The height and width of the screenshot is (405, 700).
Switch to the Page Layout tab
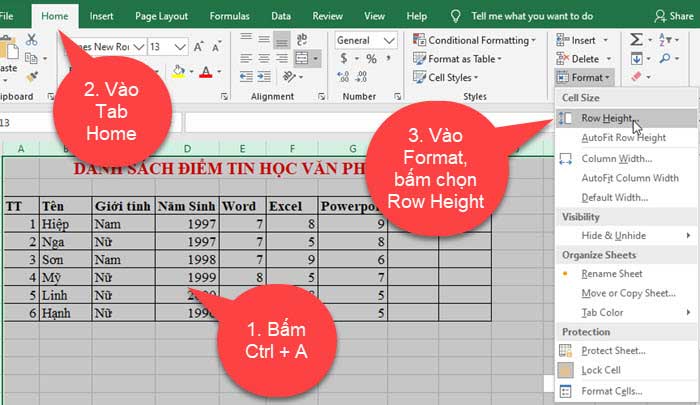[x=161, y=16]
